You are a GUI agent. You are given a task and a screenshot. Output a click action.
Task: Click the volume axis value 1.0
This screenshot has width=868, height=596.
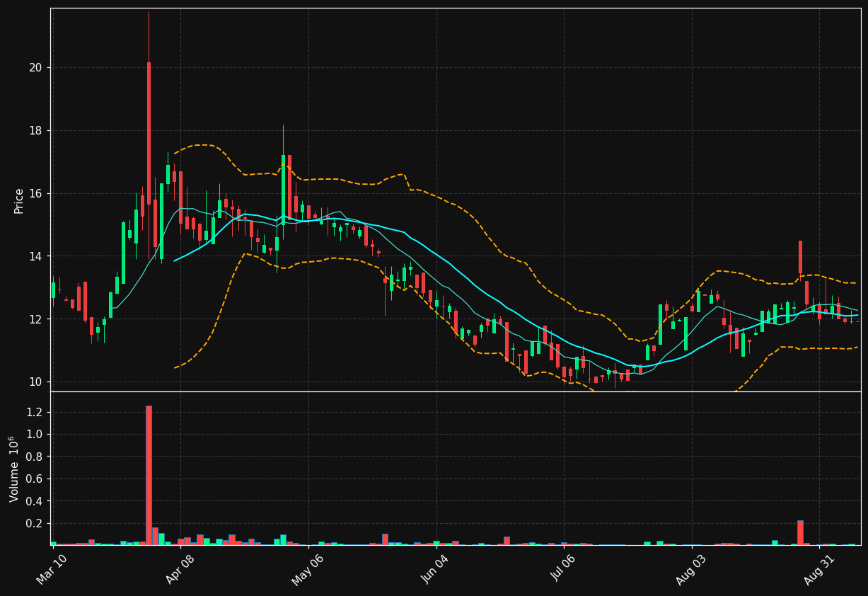(x=35, y=435)
